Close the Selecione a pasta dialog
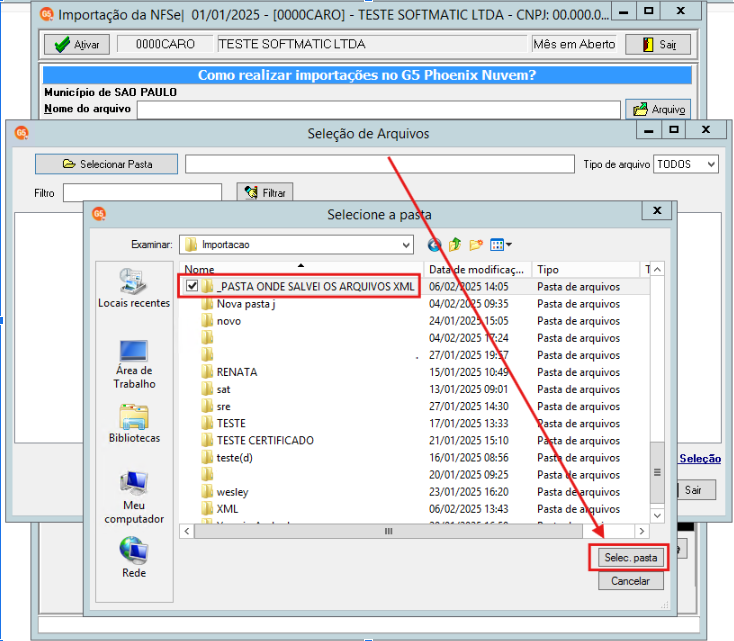 coord(657,211)
